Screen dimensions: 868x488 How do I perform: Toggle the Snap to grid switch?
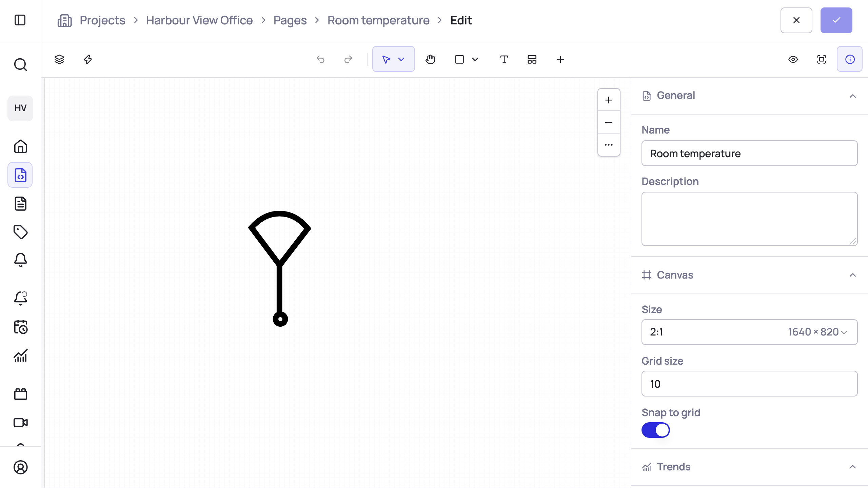(x=655, y=430)
